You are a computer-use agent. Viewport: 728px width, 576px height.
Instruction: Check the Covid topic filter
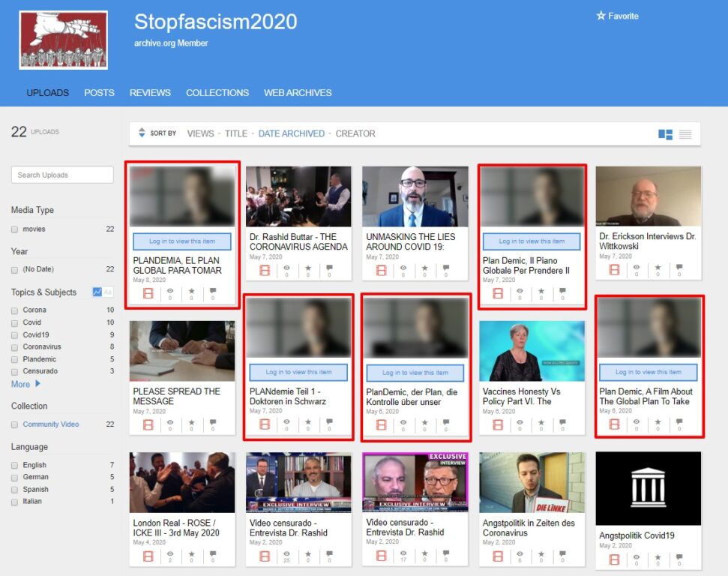pyautogui.click(x=15, y=322)
